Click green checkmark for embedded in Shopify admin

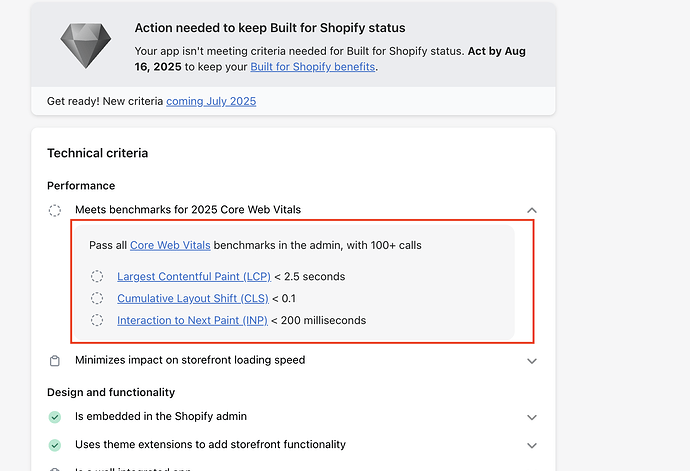[x=55, y=417]
